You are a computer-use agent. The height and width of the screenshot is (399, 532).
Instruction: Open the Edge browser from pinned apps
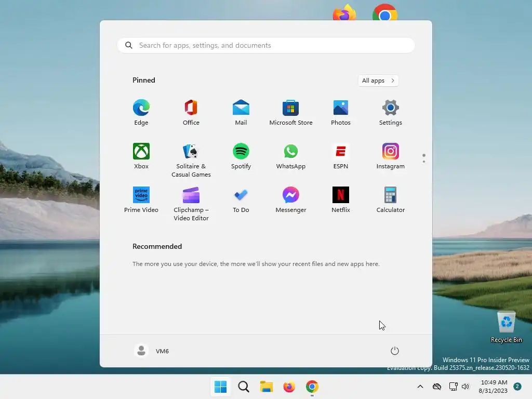pyautogui.click(x=141, y=113)
